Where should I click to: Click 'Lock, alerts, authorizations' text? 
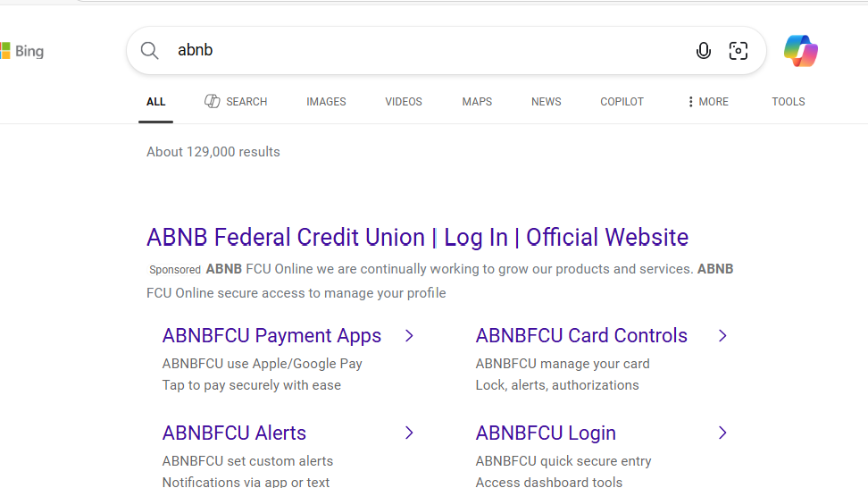[x=557, y=385]
